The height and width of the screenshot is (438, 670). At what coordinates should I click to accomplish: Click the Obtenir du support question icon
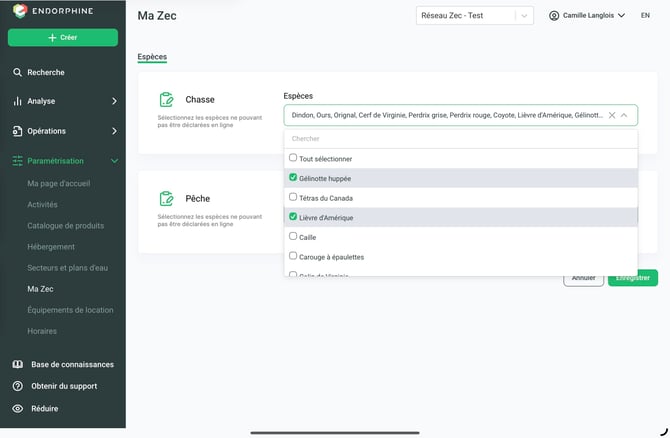click(x=18, y=386)
